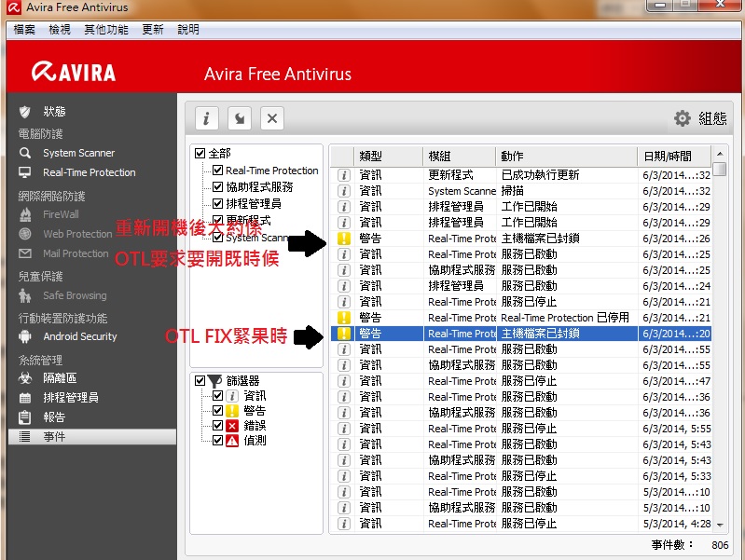Toggle the 協助程式服務 checkbox

217,186
